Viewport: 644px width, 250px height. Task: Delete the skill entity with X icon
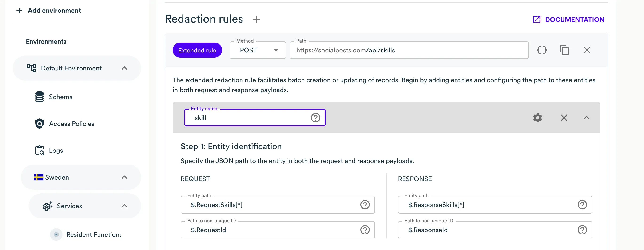pos(564,118)
